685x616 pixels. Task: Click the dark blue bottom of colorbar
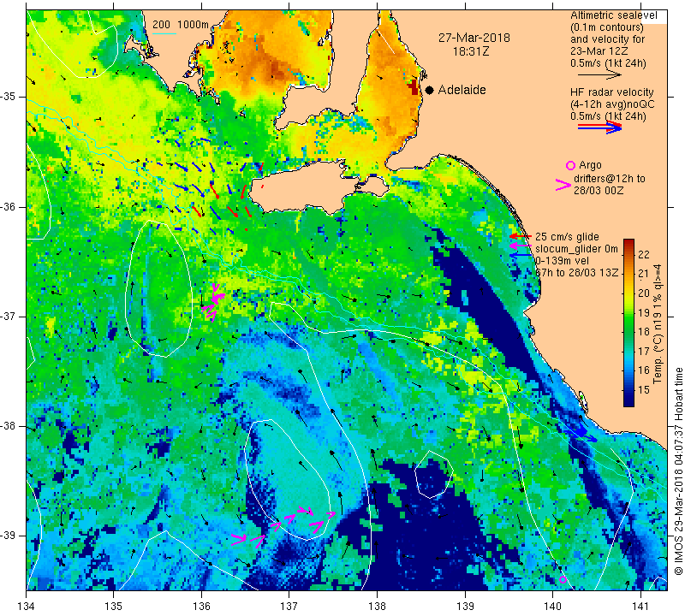tap(628, 402)
